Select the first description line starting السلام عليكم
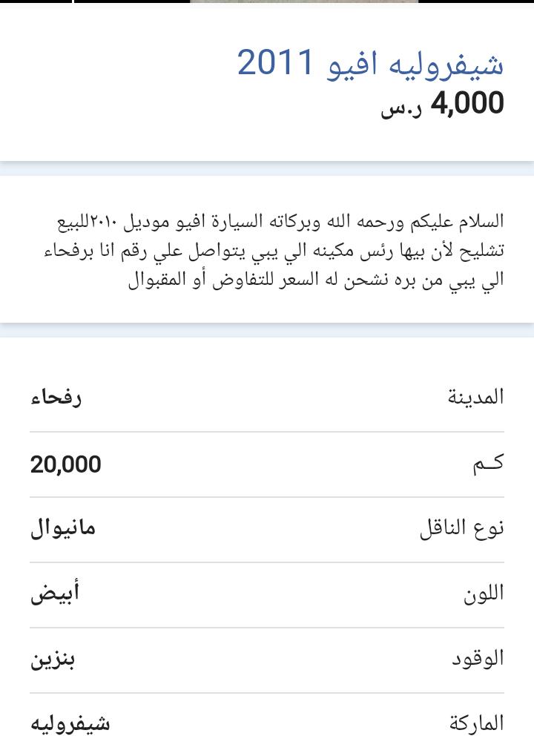This screenshot has height=756, width=534. pyautogui.click(x=280, y=222)
